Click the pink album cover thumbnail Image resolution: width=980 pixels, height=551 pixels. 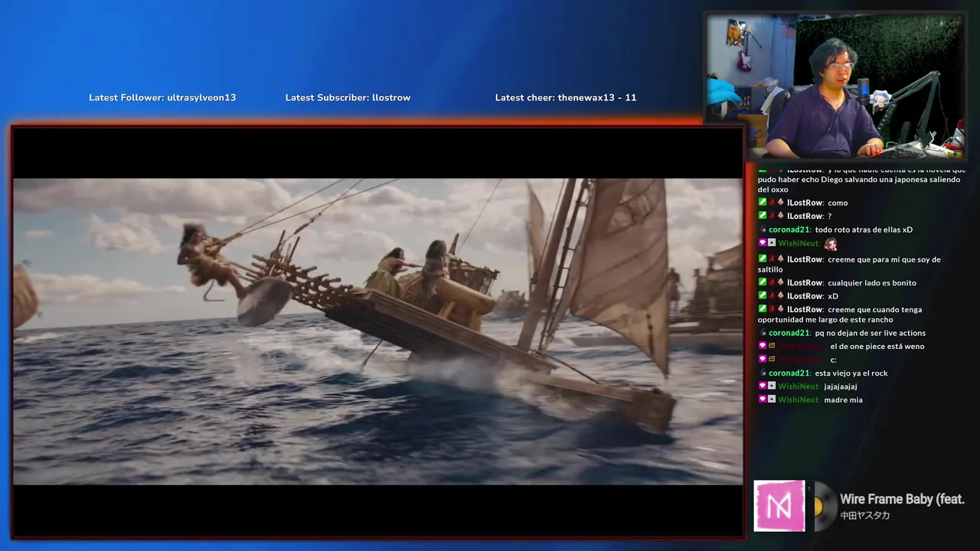(779, 506)
